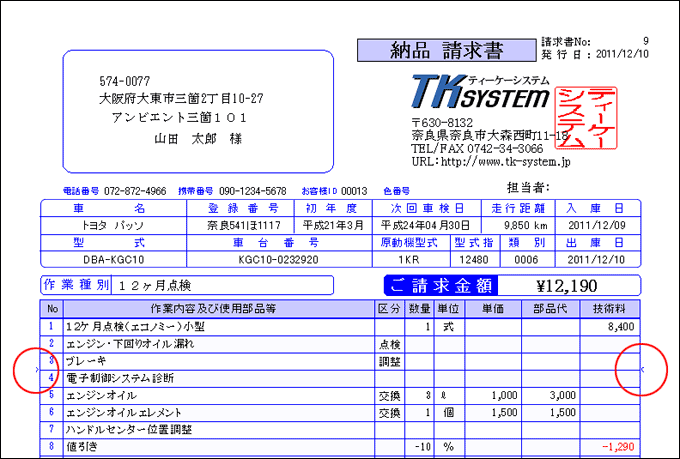Click the 作業内容及び使用部品等 column header
The image size is (680, 459).
[x=212, y=308]
